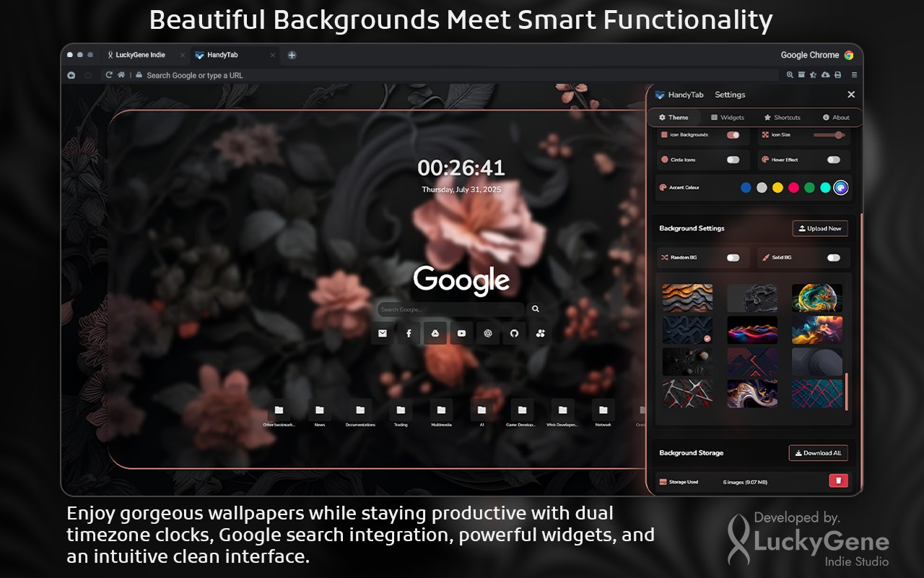Open the Game Development bookmarks folder
The height and width of the screenshot is (578, 924).
click(x=522, y=410)
